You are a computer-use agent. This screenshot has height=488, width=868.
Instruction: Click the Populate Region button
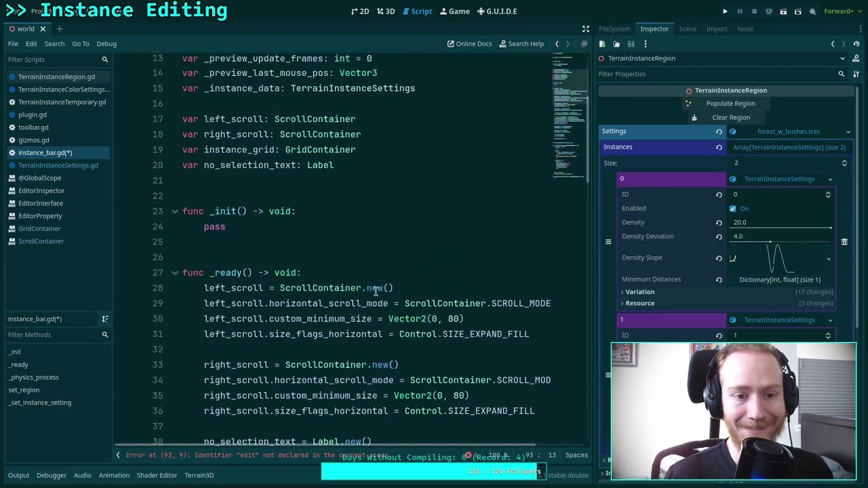click(726, 104)
